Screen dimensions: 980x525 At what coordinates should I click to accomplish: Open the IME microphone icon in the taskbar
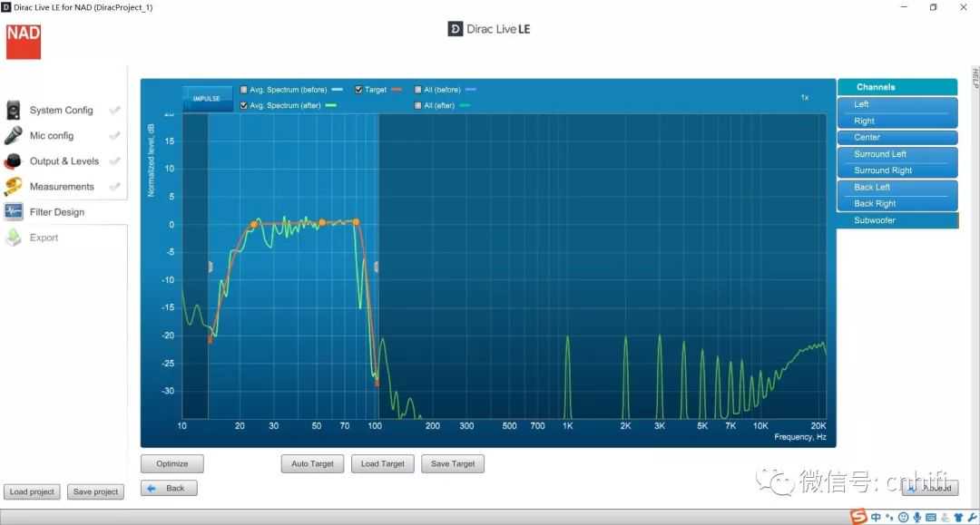(x=917, y=518)
